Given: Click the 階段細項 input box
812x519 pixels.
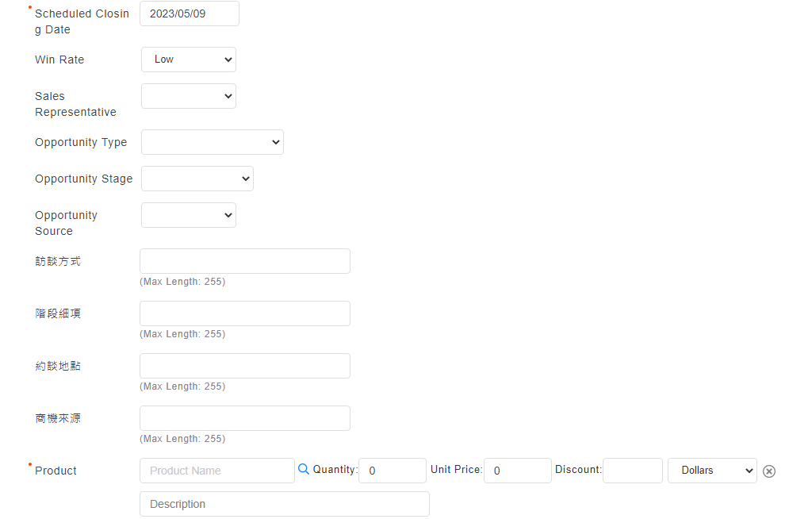Looking at the screenshot, I should click(x=245, y=313).
